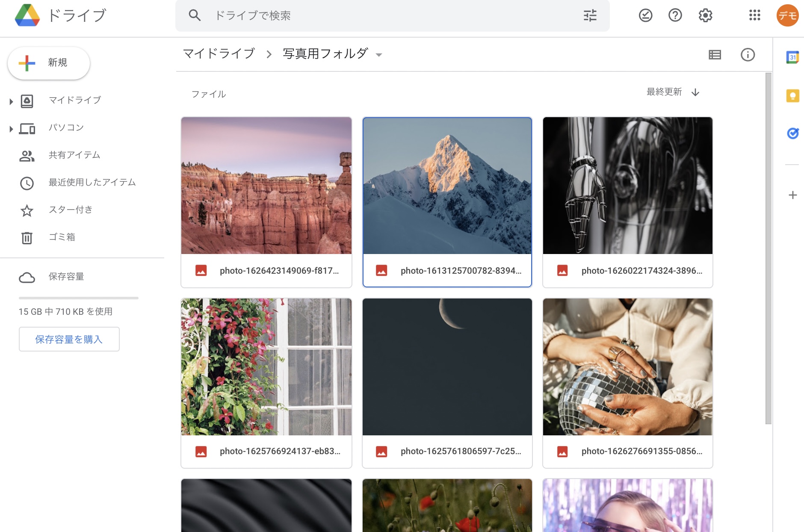The image size is (804, 532).
Task: Click 保存容量を購入 button
Action: pos(69,340)
